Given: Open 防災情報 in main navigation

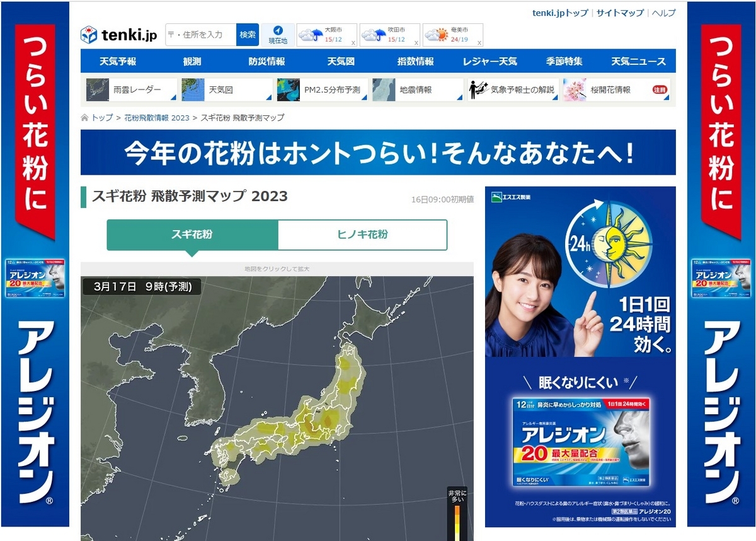Looking at the screenshot, I should [266, 61].
